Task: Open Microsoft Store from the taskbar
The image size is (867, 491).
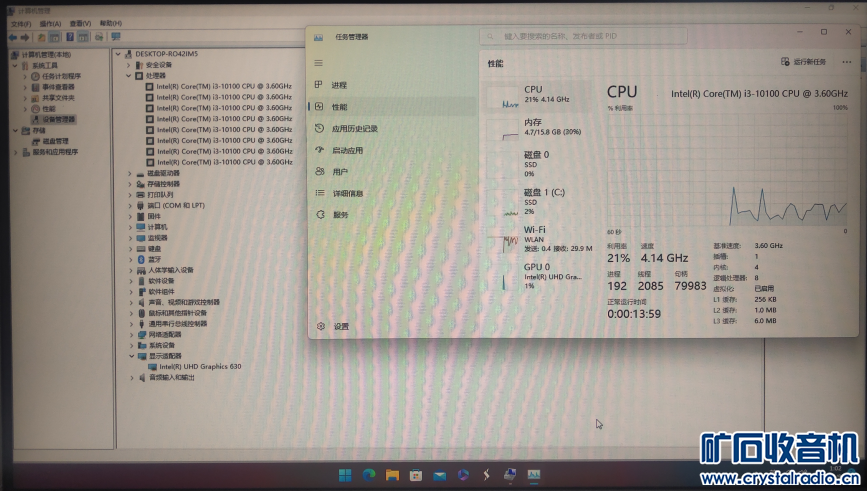Action: (416, 475)
